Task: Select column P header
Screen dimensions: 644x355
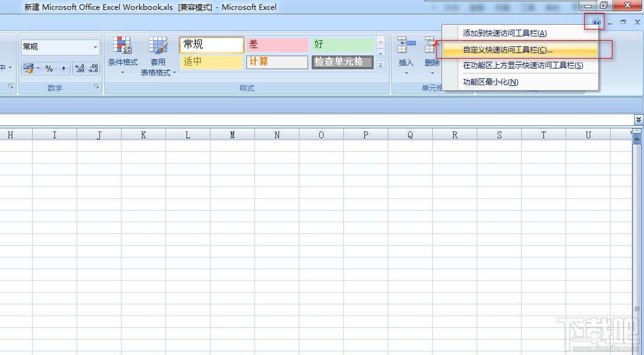Action: (366, 135)
